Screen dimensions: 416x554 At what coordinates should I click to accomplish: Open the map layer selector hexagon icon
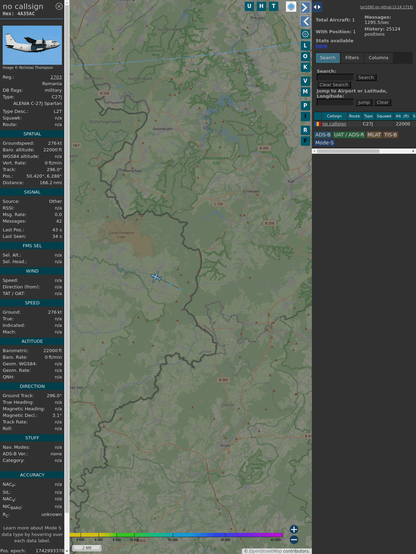click(291, 6)
